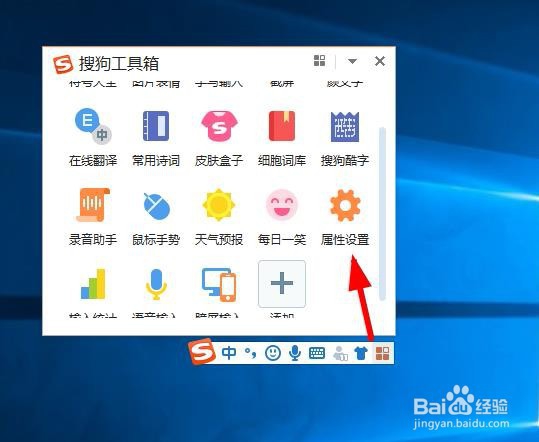
Task: Launch the 录音助手 recording assistant
Action: (x=93, y=205)
